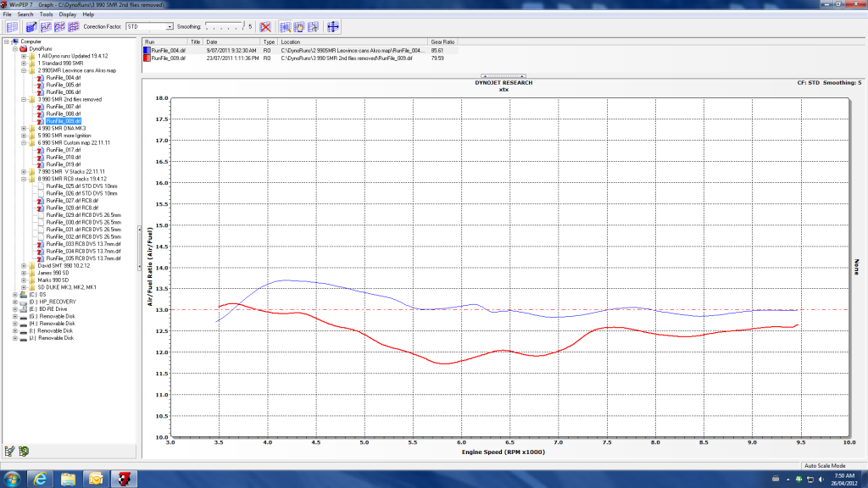Select RunFile_027.drf RC8 in the tree
868x488 pixels.
(72, 200)
